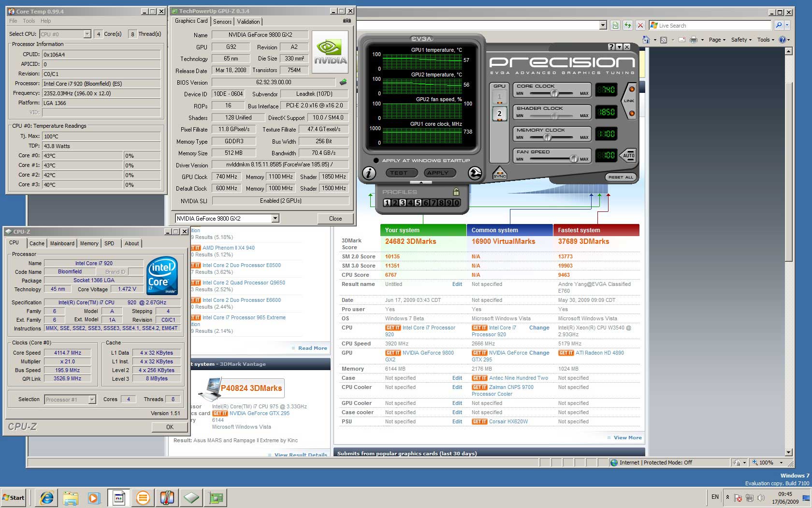
Task: Open the GPU-Z card selection dropdown
Action: tap(275, 219)
